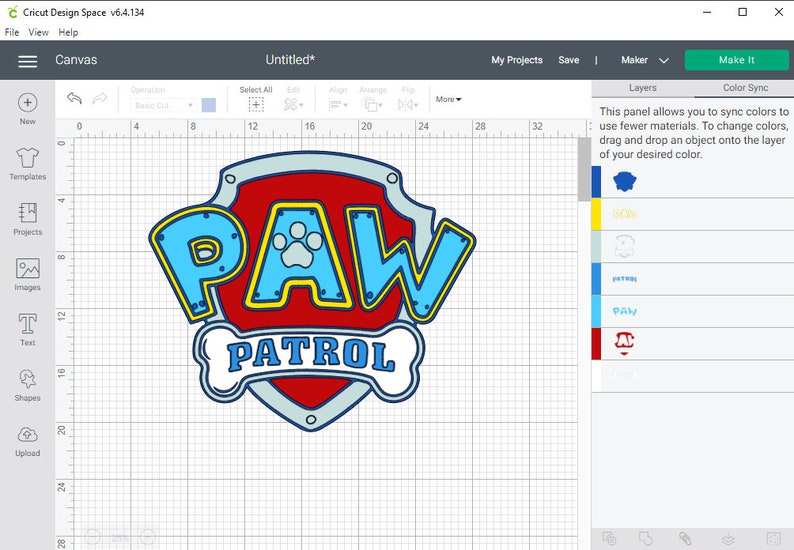Select the dark blue color bar
The height and width of the screenshot is (550, 794).
pos(597,182)
